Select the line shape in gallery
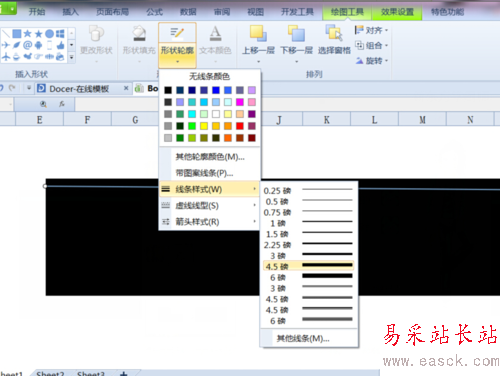500x376 pixels. click(x=6, y=34)
